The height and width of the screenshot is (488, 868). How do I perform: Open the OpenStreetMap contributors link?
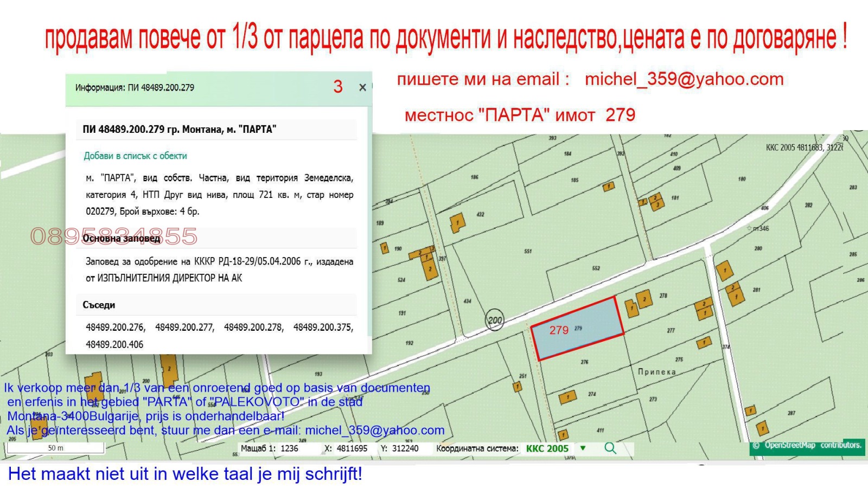tap(807, 446)
